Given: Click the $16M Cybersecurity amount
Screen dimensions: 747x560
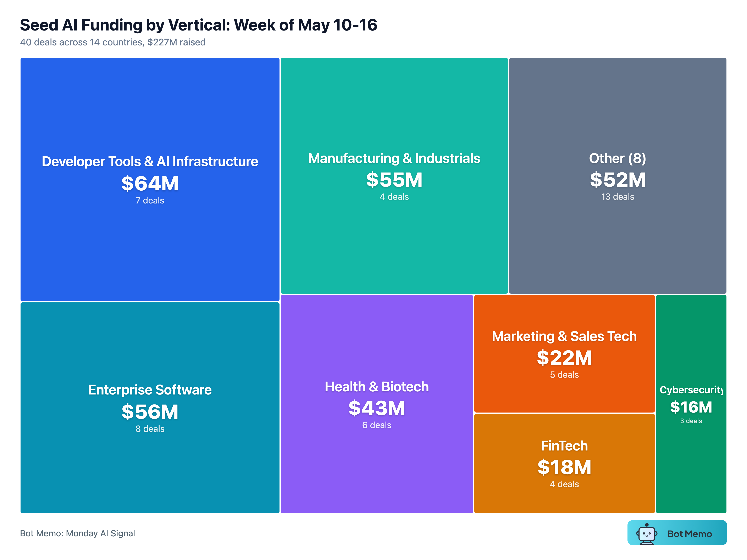Looking at the screenshot, I should [691, 407].
